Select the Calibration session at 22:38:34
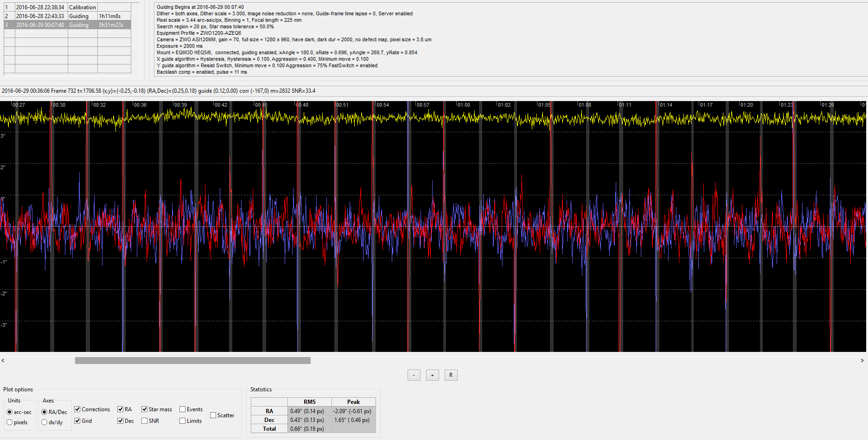This screenshot has width=868, height=440. (x=67, y=7)
